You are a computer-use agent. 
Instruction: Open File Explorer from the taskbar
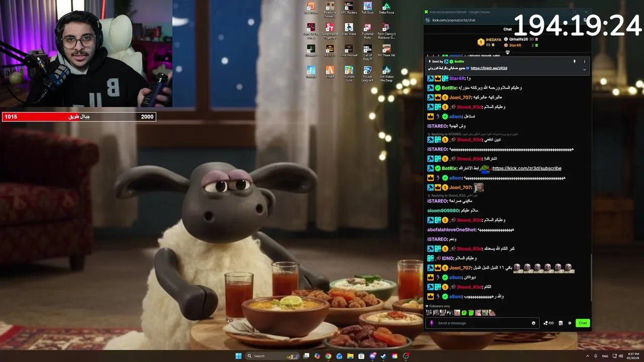350,356
